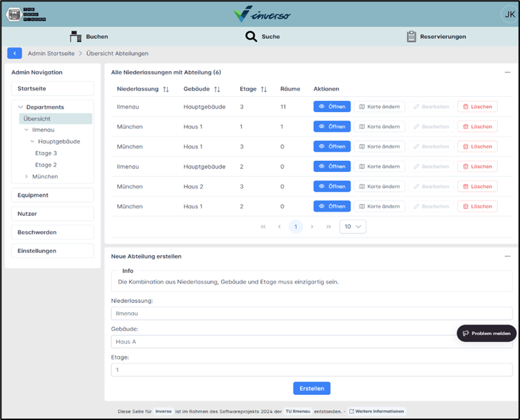
Task: Change map for Ilmenau Hauptgebäude Etage 3
Action: pyautogui.click(x=379, y=107)
